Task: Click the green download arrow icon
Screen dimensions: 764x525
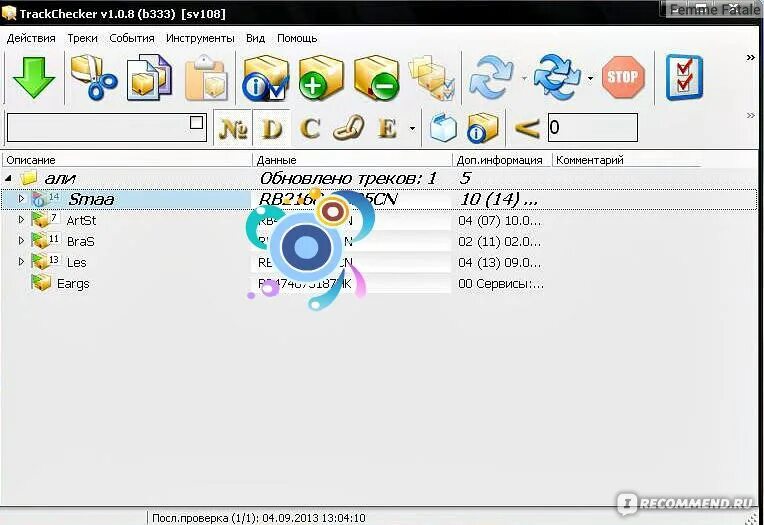Action: 33,78
